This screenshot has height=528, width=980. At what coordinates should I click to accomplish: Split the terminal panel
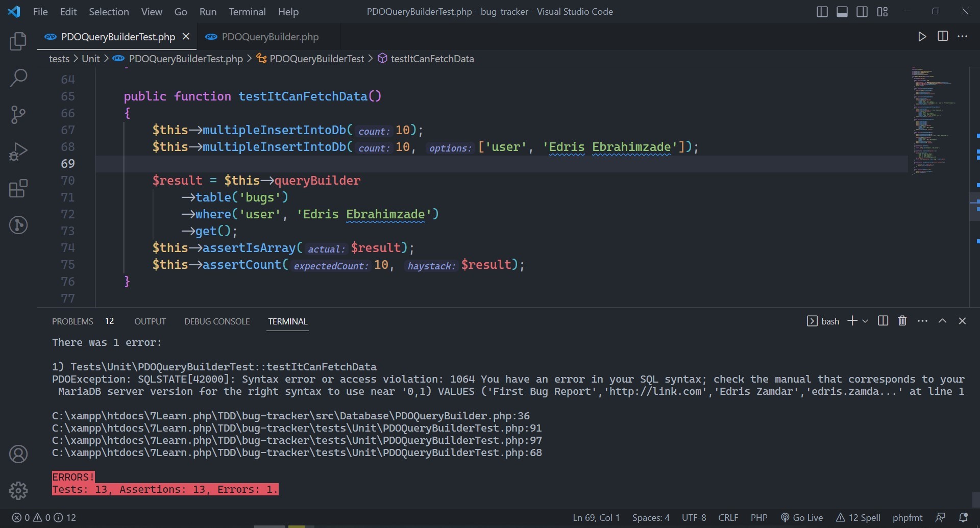click(883, 321)
